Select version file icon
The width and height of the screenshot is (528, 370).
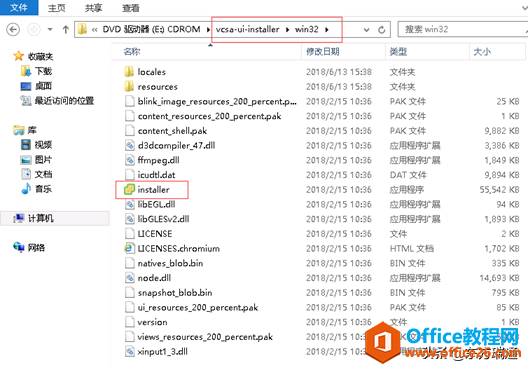pos(130,322)
